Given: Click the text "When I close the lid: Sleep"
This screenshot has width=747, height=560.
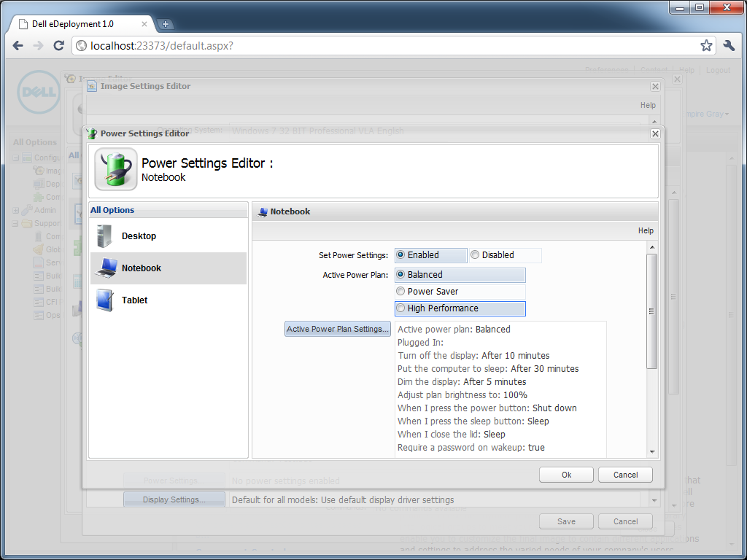Looking at the screenshot, I should (452, 435).
